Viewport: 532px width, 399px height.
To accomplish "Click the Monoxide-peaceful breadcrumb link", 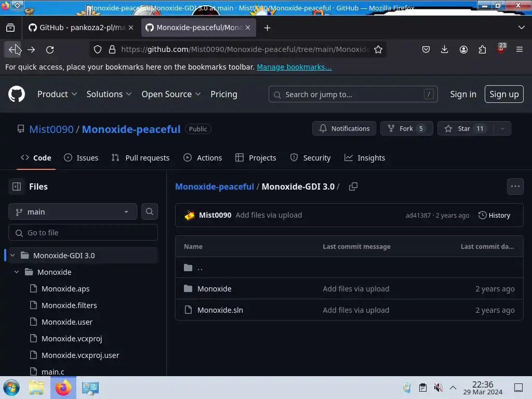I will click(215, 187).
